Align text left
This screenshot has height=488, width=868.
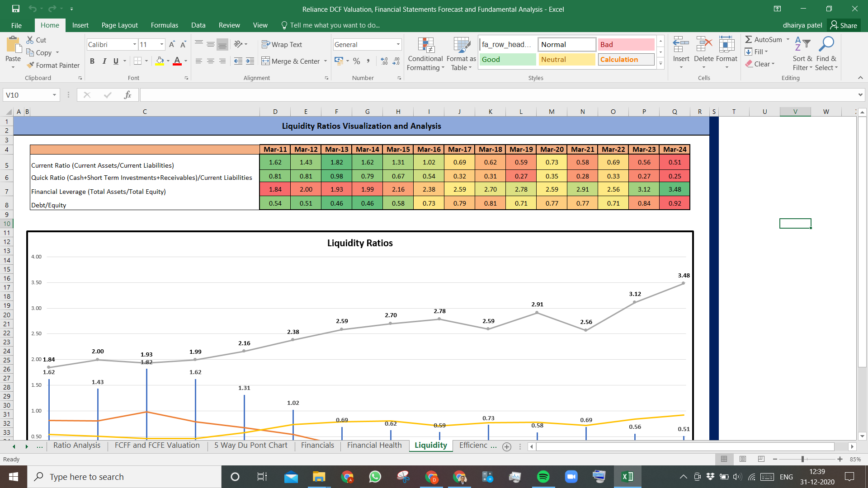[199, 61]
